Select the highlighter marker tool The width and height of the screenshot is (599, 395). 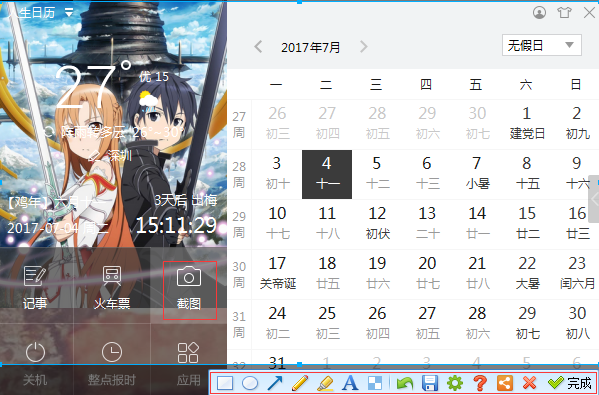[325, 383]
